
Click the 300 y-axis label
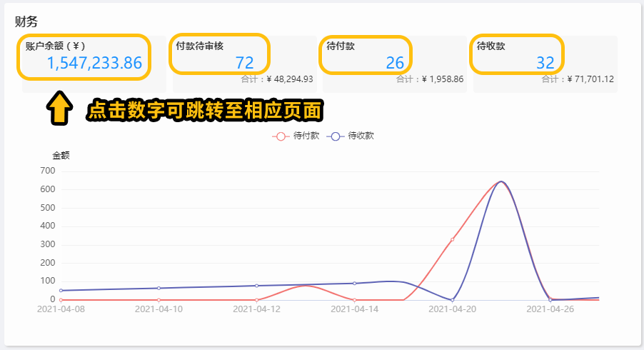coord(48,244)
